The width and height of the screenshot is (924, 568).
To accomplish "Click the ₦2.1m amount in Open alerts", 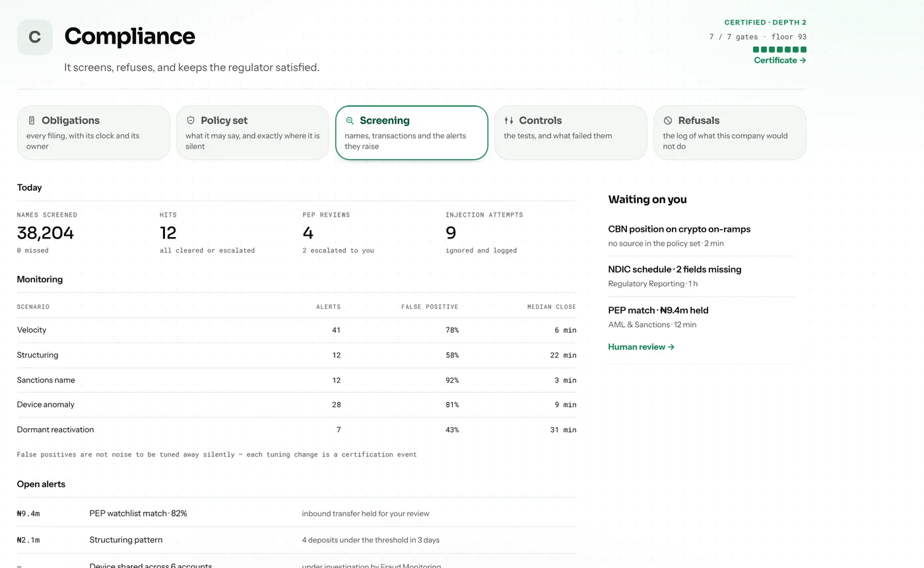I will [28, 540].
